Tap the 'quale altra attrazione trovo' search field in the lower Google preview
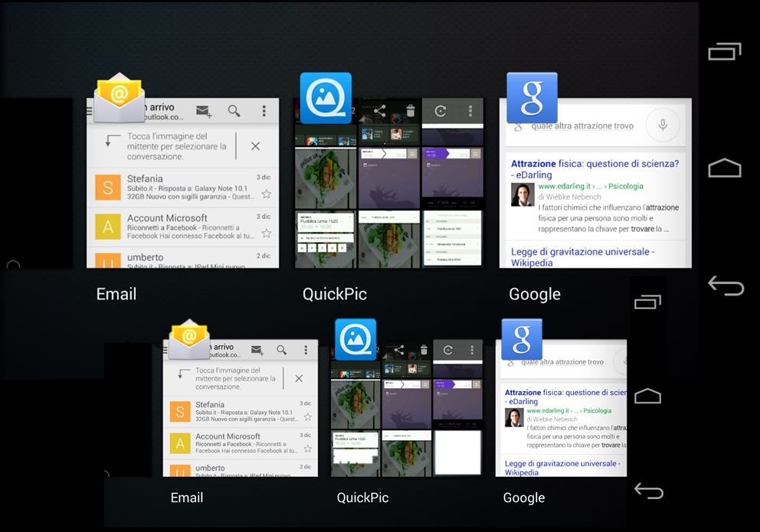 (x=562, y=362)
